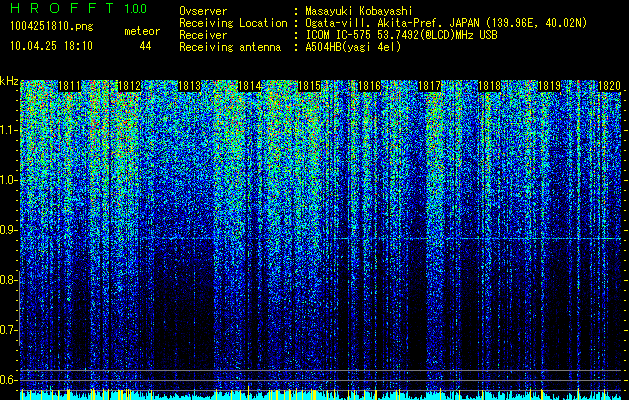Click the 1813 time marker
629x400 pixels.
click(189, 86)
